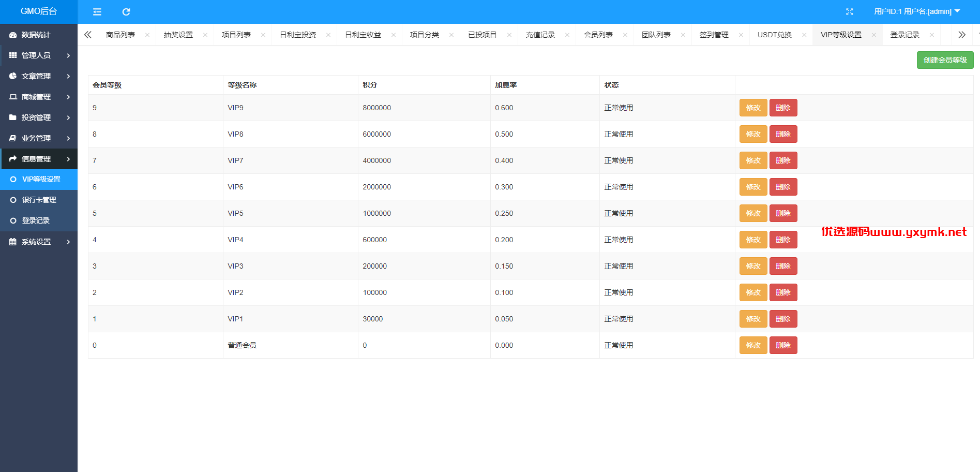Click 修改 for the VIP9 row
The height and width of the screenshot is (472, 980).
click(753, 108)
